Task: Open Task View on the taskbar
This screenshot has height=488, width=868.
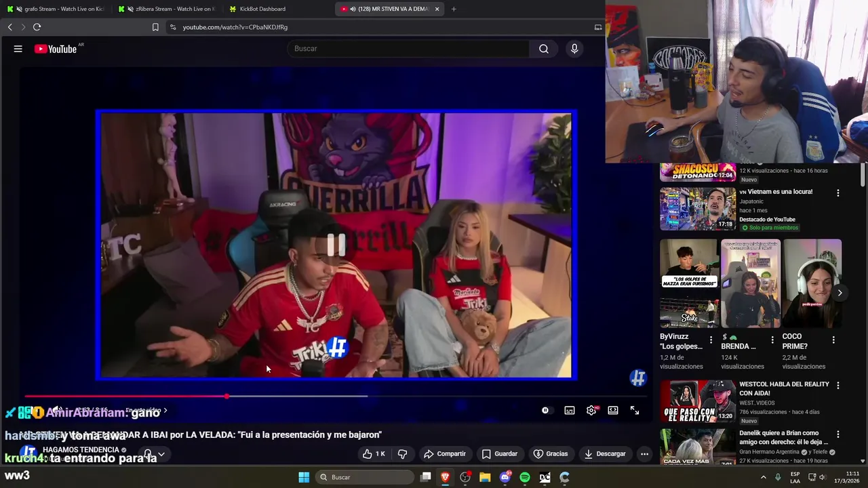Action: click(x=426, y=477)
